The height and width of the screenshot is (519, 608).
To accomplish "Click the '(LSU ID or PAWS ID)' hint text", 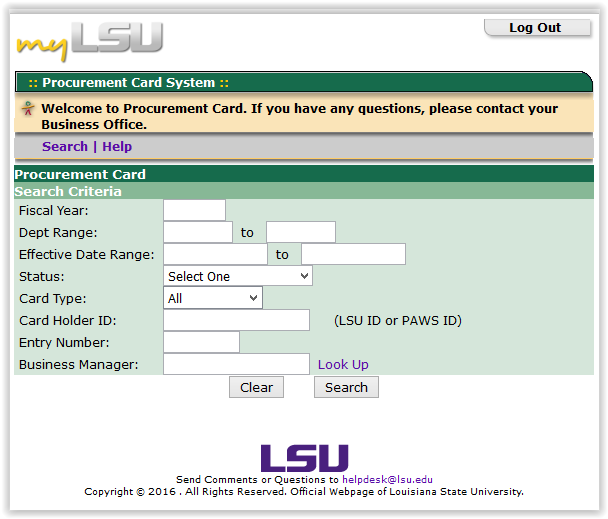I will click(398, 321).
